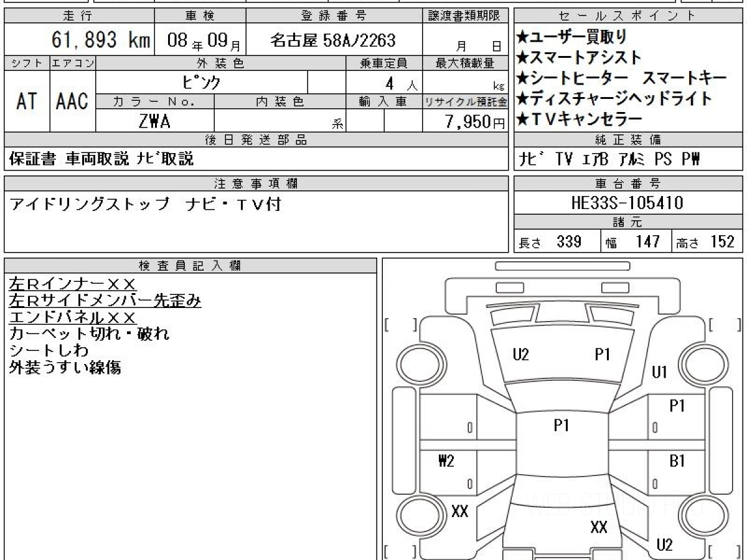Image resolution: width=747 pixels, height=560 pixels.
Task: Click the セールスポイント header
Action: point(628,16)
